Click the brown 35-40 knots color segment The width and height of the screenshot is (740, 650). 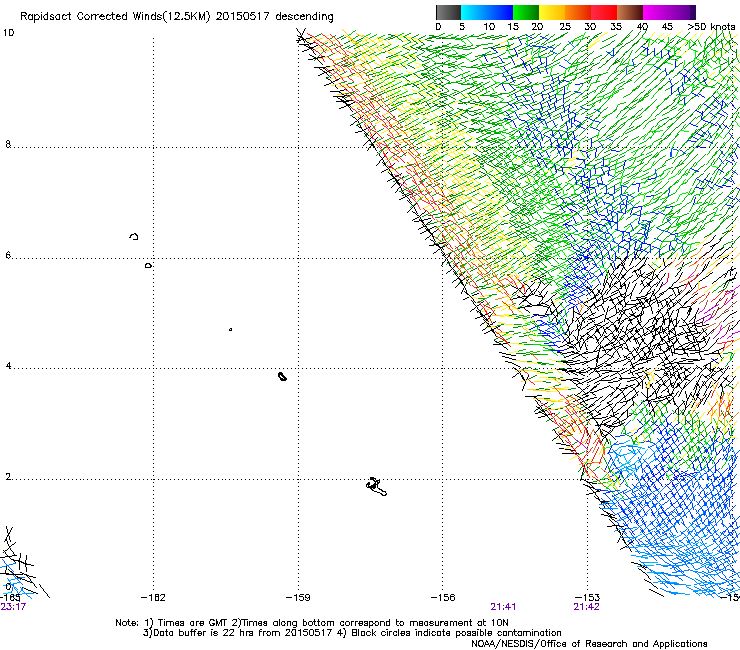(630, 13)
